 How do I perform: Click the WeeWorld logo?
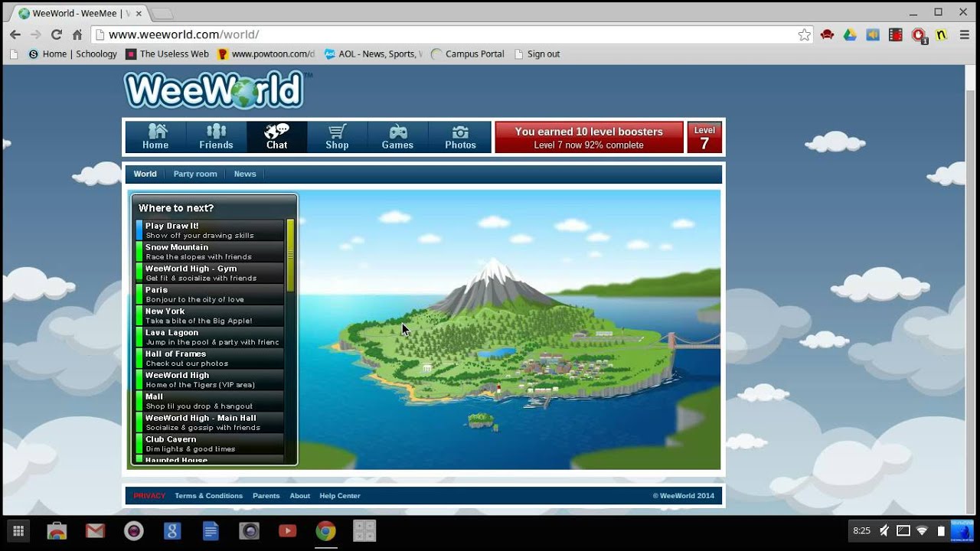[x=217, y=90]
